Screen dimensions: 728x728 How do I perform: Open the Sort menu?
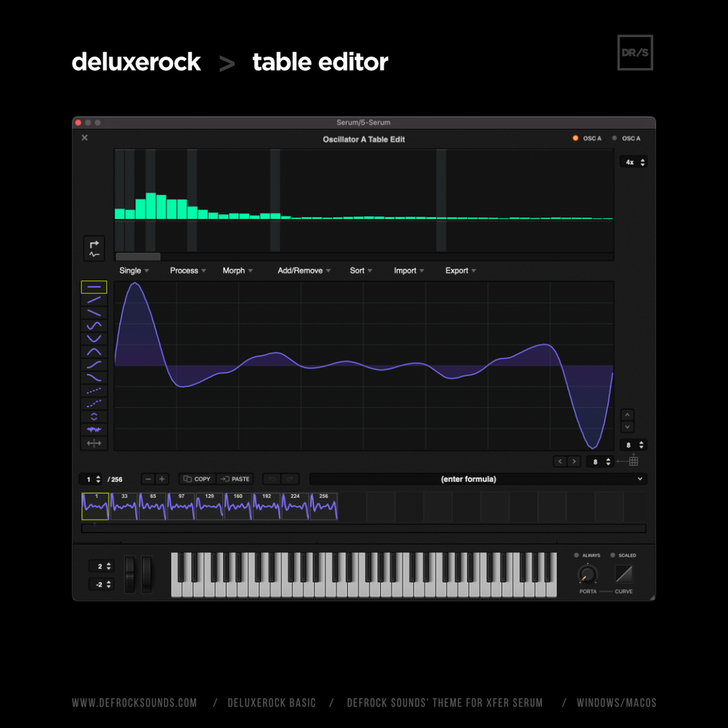[361, 270]
